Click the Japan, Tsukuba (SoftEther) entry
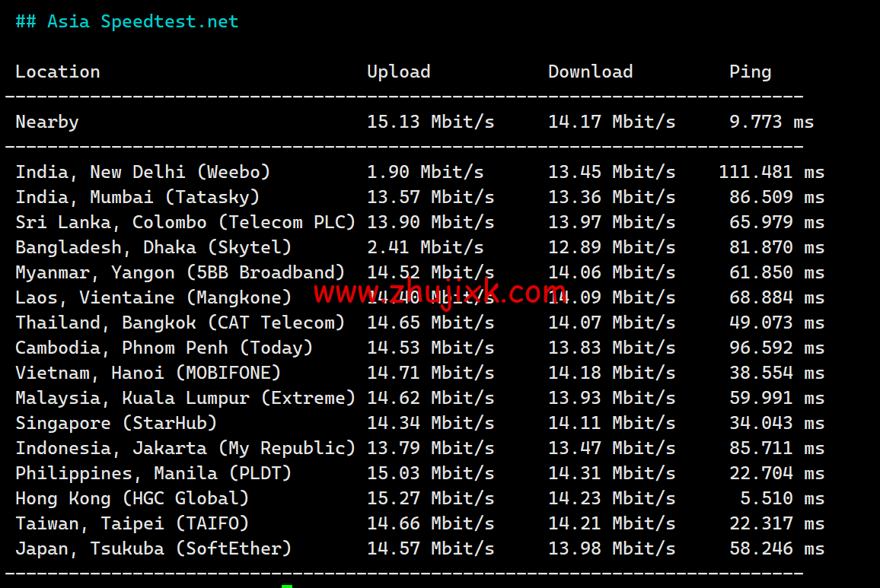 154,549
